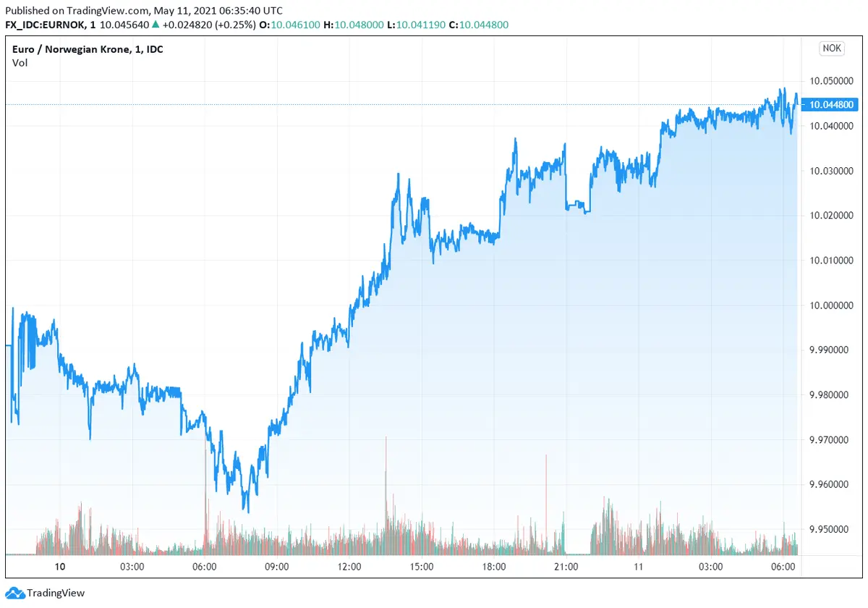Click the 10.000000 price axis label
Image resolution: width=868 pixels, height=608 pixels.
pyautogui.click(x=832, y=305)
